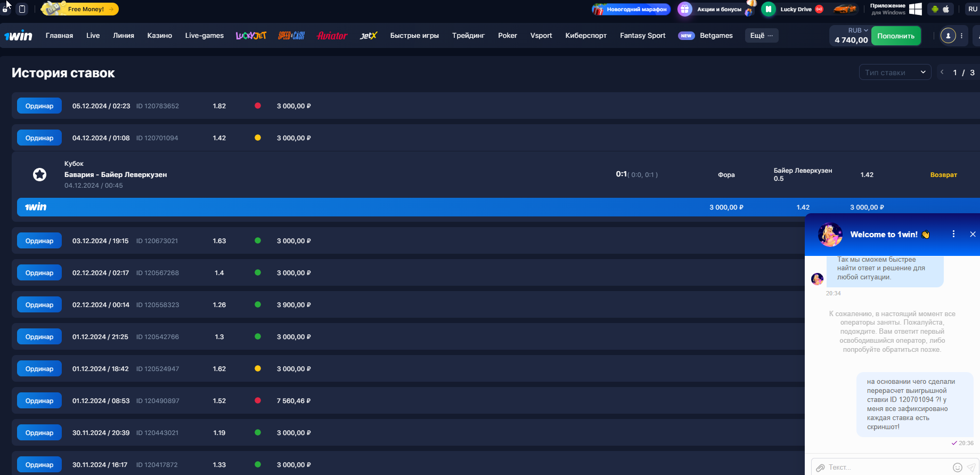Open the Линия section
Image resolution: width=980 pixels, height=475 pixels.
point(124,36)
